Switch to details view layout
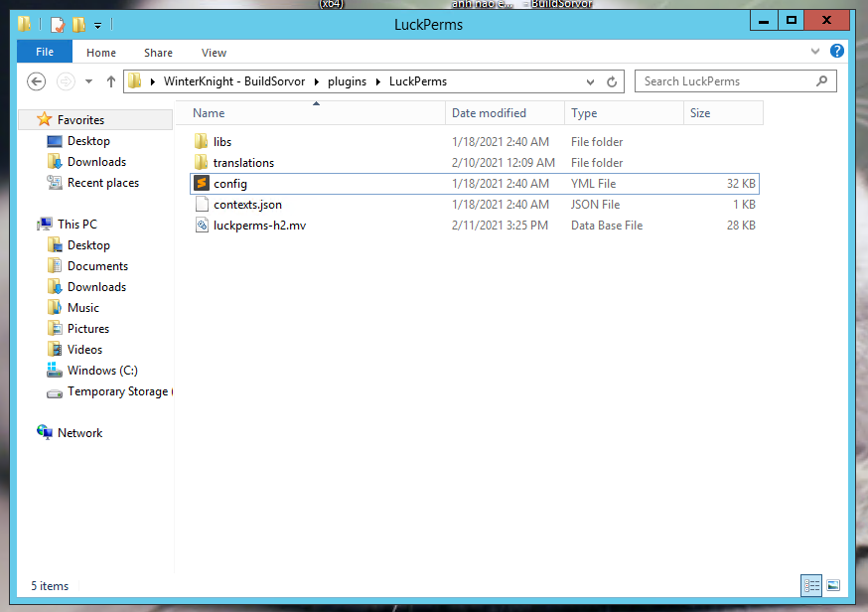 [811, 585]
